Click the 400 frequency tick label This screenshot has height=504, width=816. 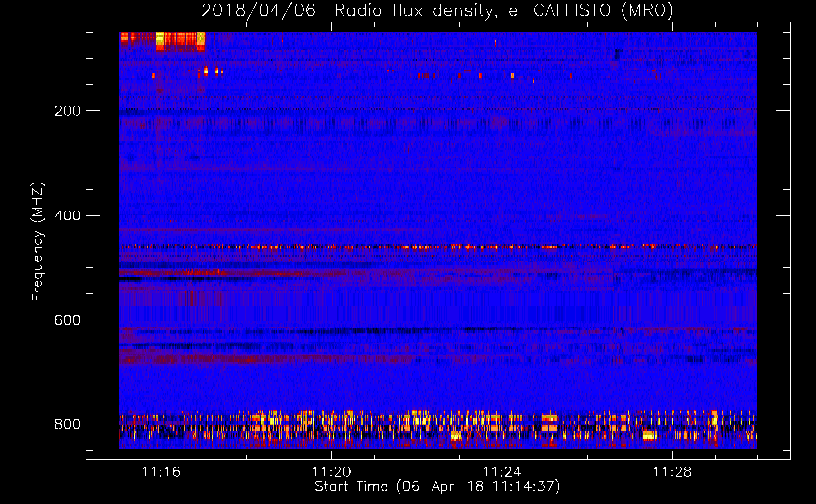[68, 216]
